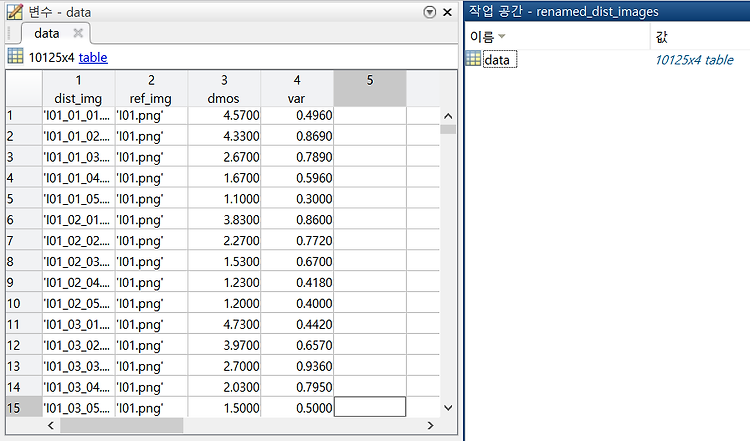The width and height of the screenshot is (750, 441).
Task: Click var cell 0.7890
Action: [297, 157]
